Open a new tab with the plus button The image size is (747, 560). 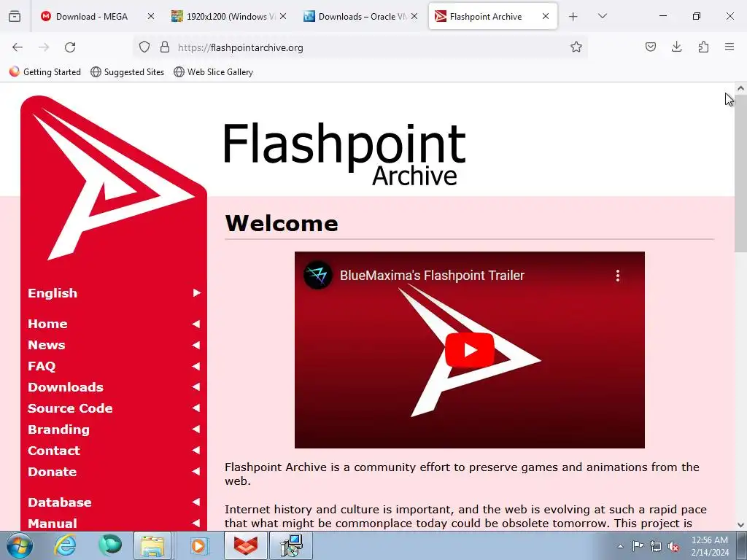pos(573,17)
